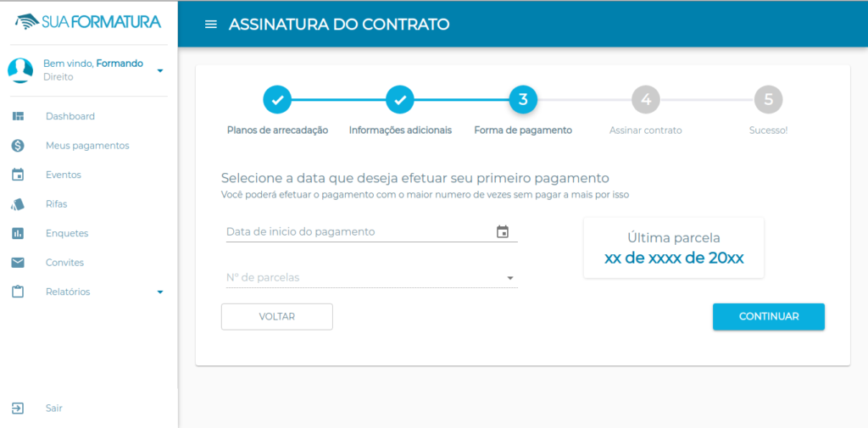
Task: Click the Relatórios clipboard icon
Action: point(18,292)
